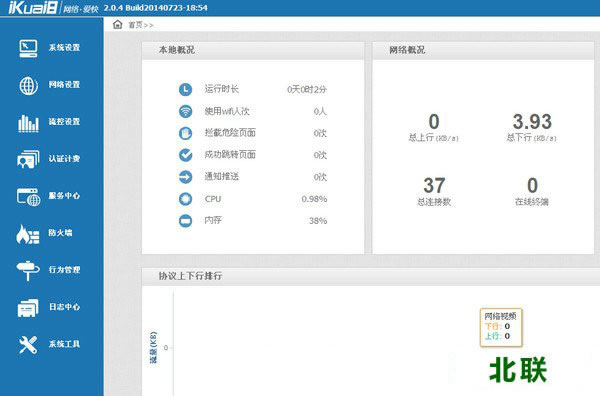Click the 总上行 value 0
600x396 pixels.
(434, 122)
